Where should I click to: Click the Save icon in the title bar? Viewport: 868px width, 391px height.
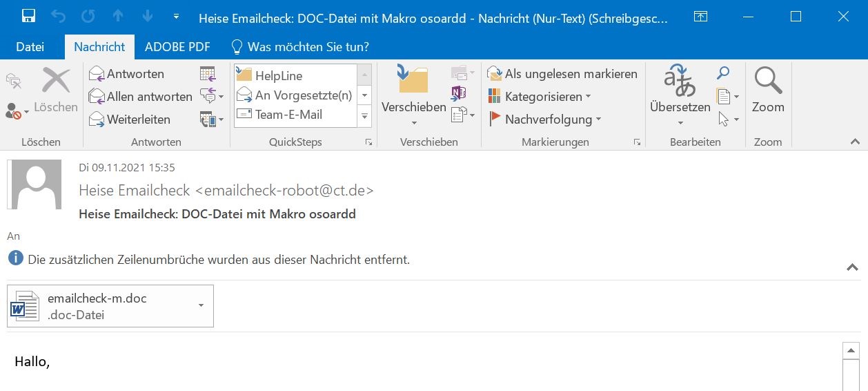(x=28, y=16)
